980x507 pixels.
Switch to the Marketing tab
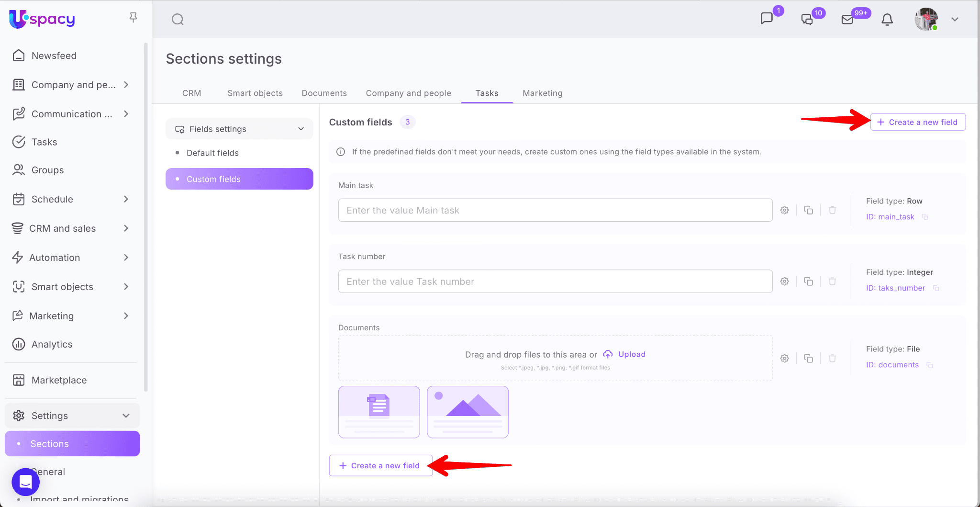[542, 93]
